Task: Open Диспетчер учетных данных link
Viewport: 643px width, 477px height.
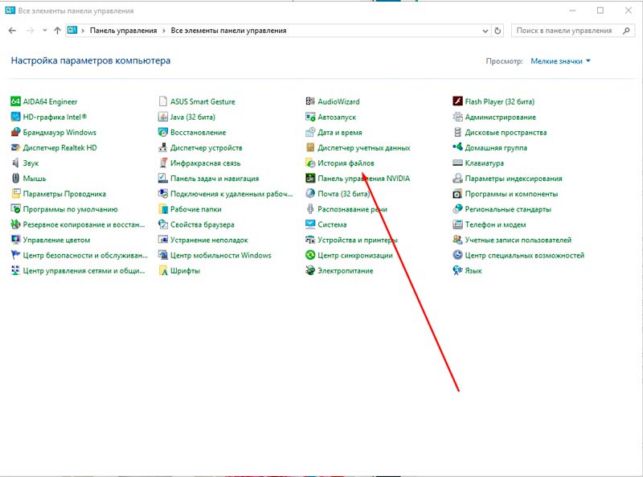Action: pyautogui.click(x=364, y=148)
